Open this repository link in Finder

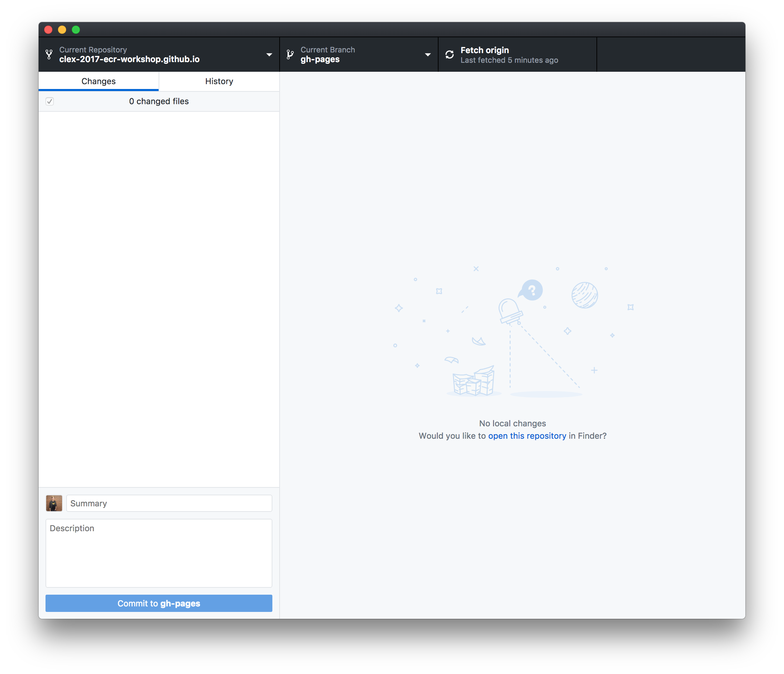tap(527, 436)
